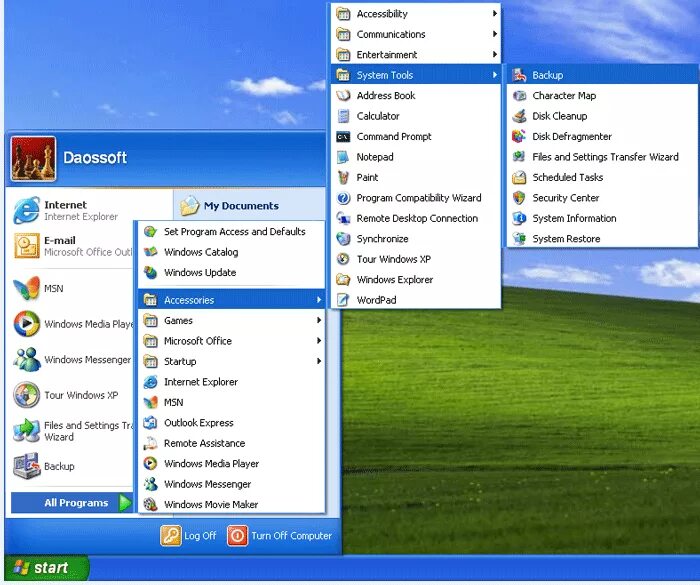The height and width of the screenshot is (585, 700).
Task: Click the Windows Catalog icon
Action: [x=150, y=252]
